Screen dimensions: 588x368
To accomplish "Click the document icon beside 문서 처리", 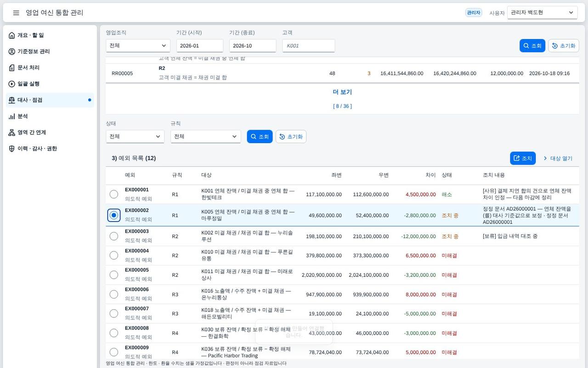I will click(x=12, y=68).
